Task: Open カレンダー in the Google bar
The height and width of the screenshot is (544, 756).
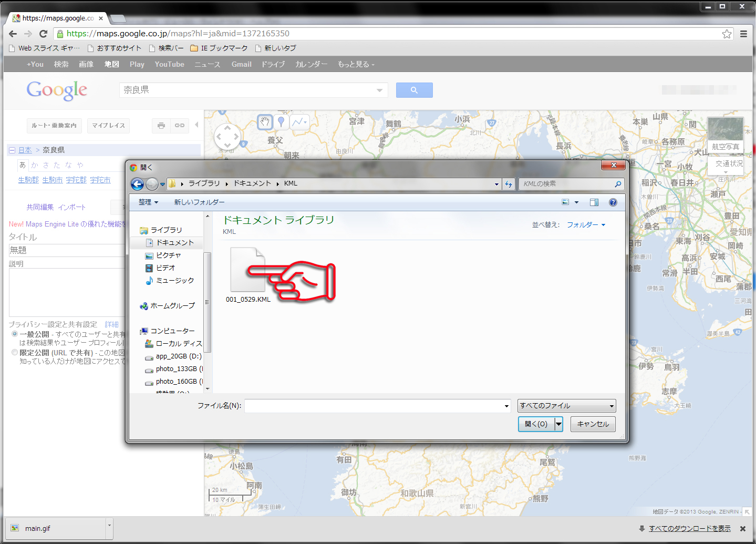Action: [311, 64]
